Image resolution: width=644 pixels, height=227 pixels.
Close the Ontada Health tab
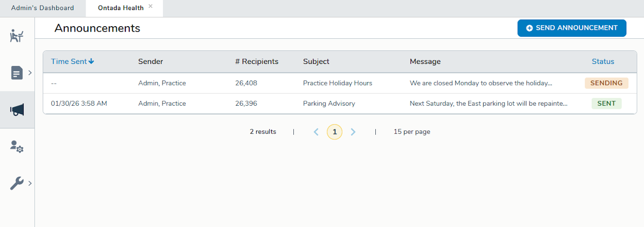point(150,7)
